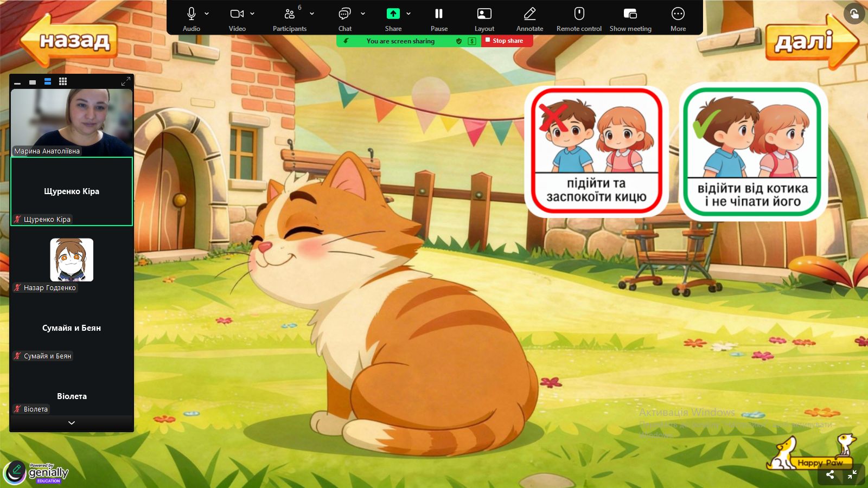The image size is (868, 488).
Task: Open the More options menu
Action: [678, 14]
